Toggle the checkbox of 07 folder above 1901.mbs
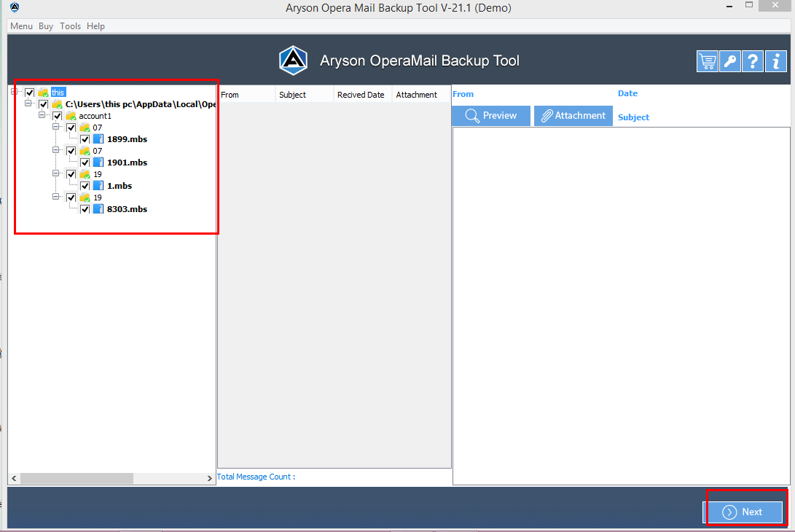The height and width of the screenshot is (532, 795). click(71, 151)
